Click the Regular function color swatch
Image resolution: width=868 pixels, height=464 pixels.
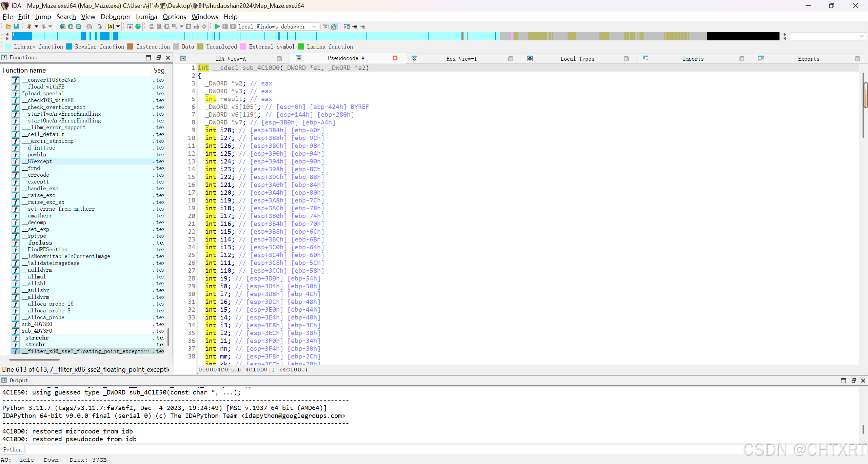(x=69, y=46)
